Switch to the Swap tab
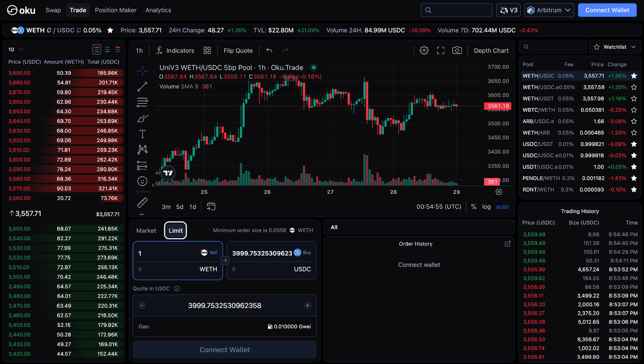This screenshot has height=364, width=644. pos(53,10)
